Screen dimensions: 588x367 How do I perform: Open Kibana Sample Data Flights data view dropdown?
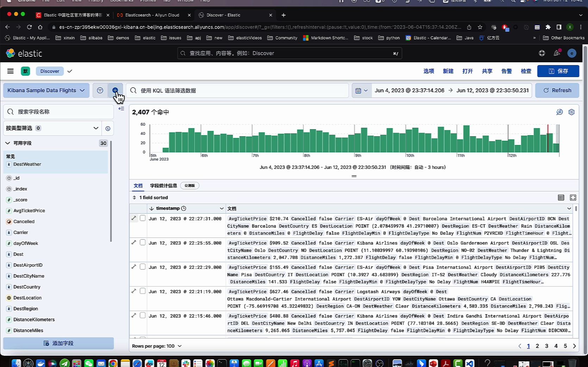pos(46,90)
